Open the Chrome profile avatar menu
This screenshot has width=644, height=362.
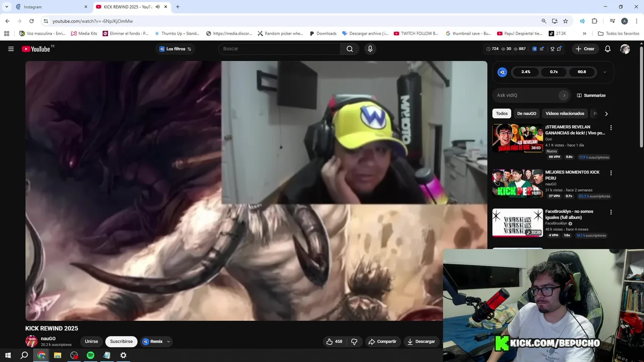pyautogui.click(x=624, y=21)
